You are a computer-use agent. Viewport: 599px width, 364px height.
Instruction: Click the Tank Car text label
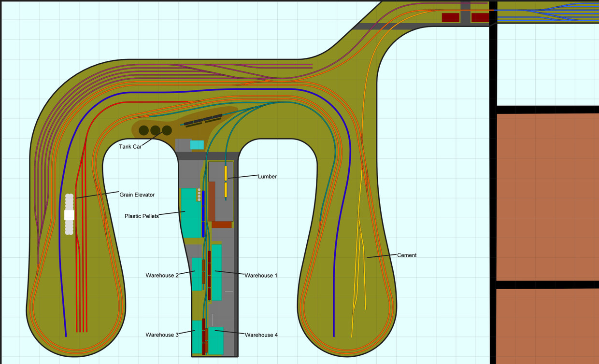pos(130,146)
